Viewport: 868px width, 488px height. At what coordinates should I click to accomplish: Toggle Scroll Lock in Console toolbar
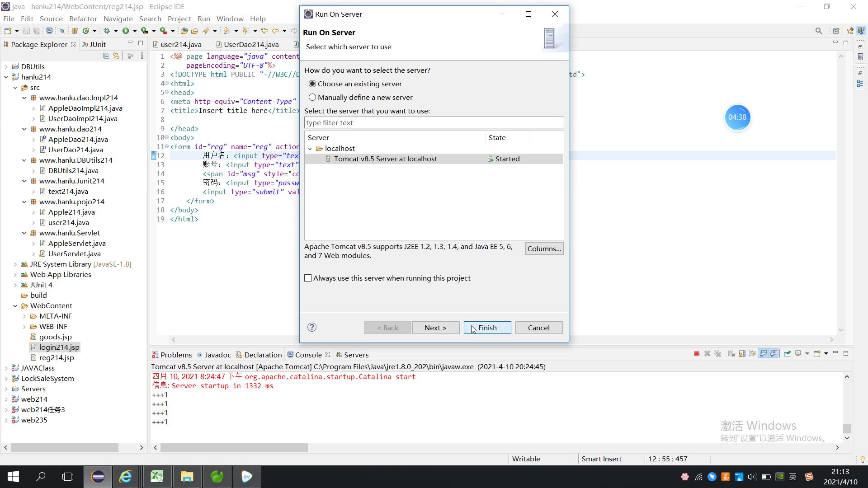click(x=742, y=353)
